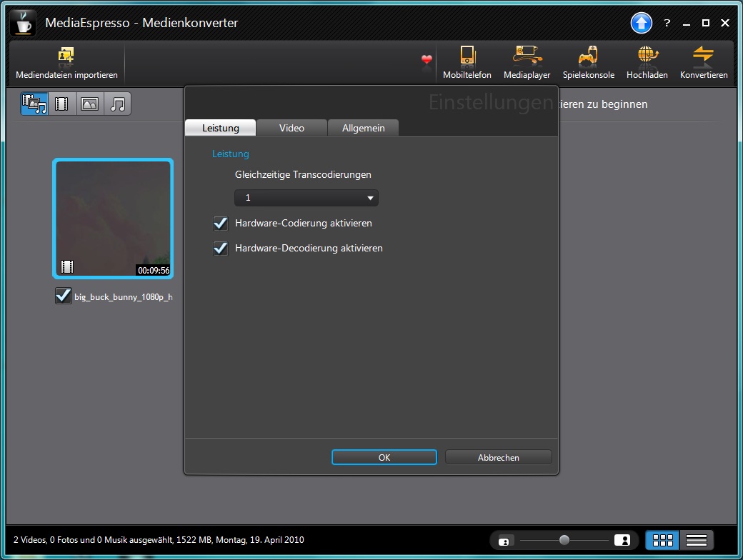Uncheck Hardware-Decodierung aktivieren
The width and height of the screenshot is (743, 560).
tap(220, 249)
